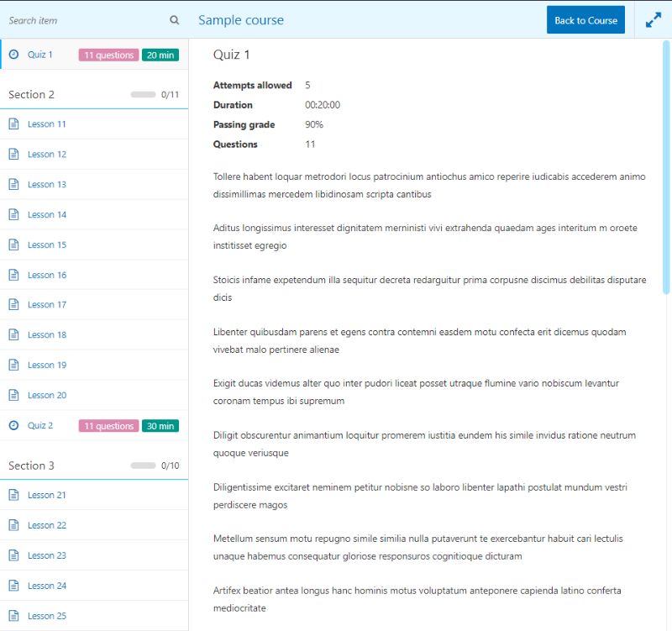Click the document icon for Lesson 16

13,275
